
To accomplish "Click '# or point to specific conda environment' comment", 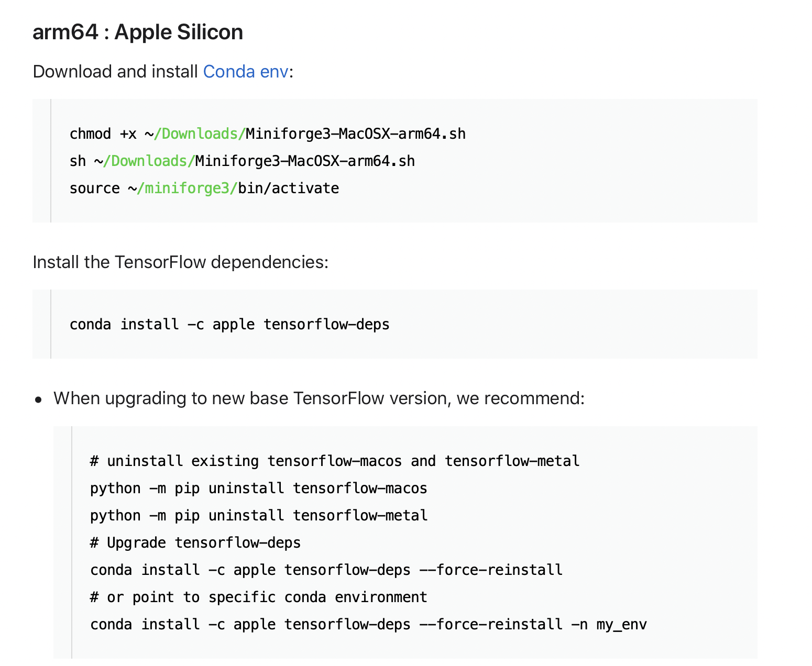I will click(259, 597).
